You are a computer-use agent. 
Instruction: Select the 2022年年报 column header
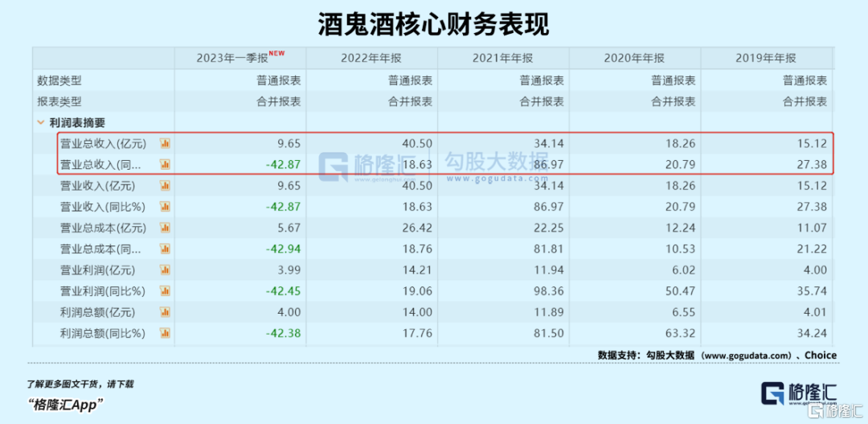(x=372, y=59)
